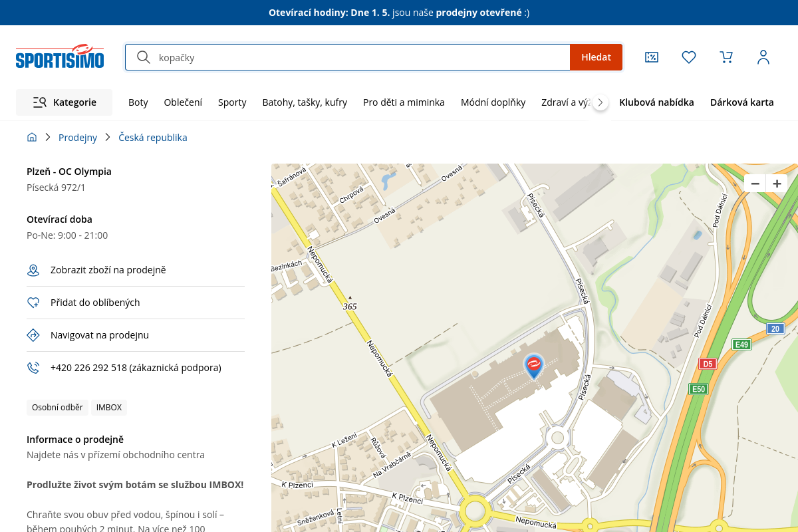Expand the Kategorie menu
The image size is (798, 532).
[x=65, y=102]
